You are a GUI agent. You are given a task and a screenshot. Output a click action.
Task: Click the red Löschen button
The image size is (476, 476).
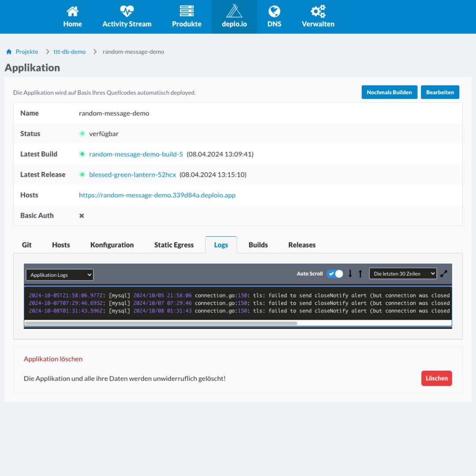click(436, 378)
